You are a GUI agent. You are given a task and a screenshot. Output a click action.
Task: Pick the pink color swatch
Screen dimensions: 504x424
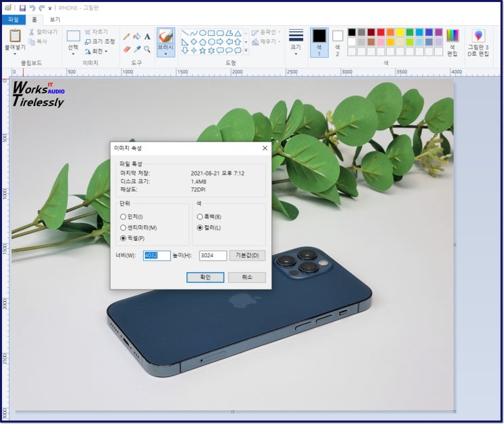coord(381,42)
